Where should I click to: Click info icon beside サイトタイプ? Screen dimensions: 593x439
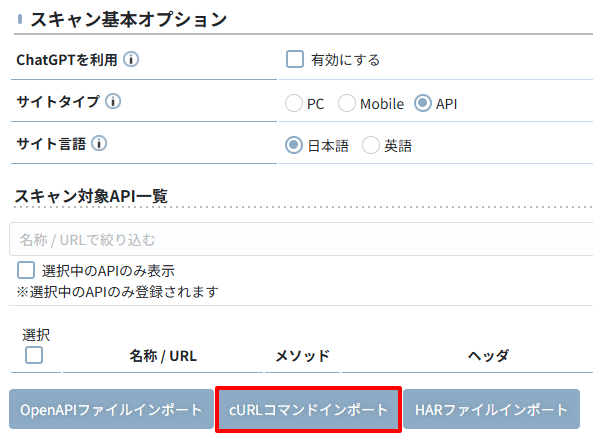point(113,101)
